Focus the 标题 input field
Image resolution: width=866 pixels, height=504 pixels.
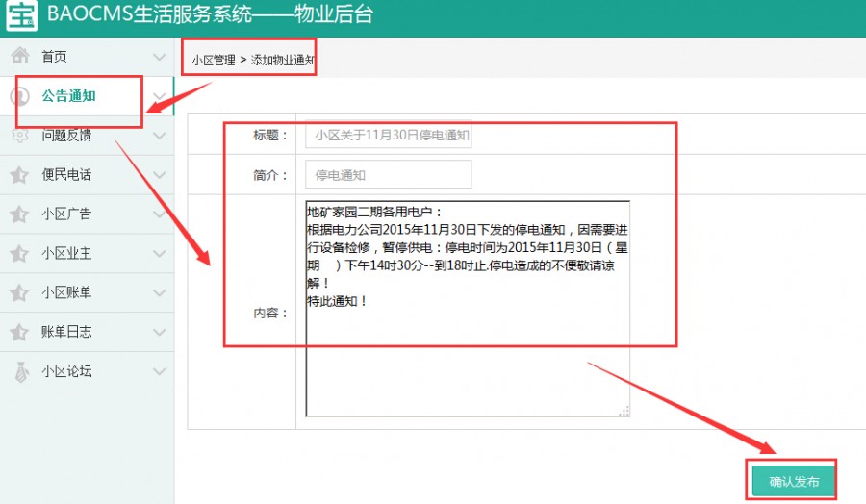389,135
